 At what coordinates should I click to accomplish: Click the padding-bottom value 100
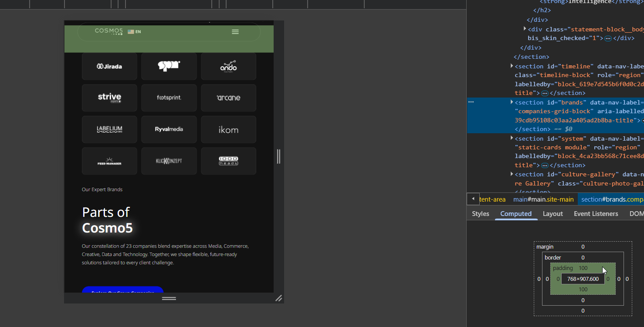583,290
